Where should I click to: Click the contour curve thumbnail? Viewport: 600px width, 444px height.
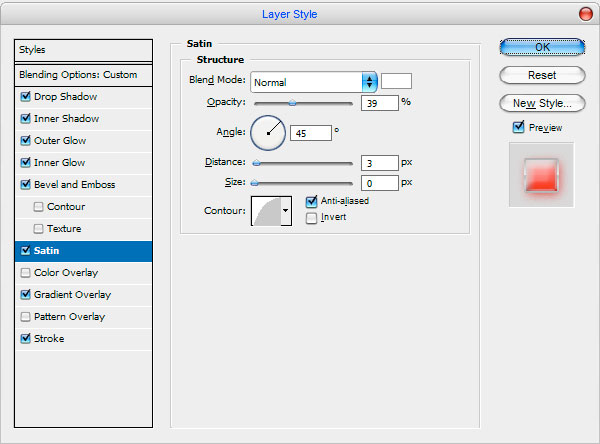click(x=266, y=211)
